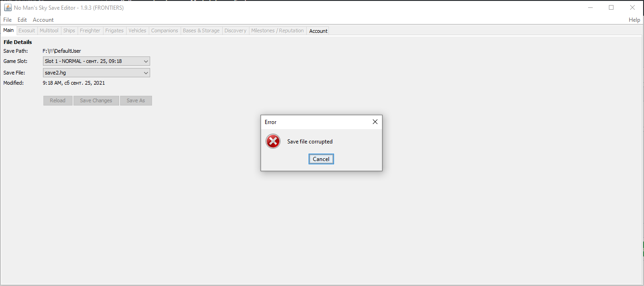Click Save Changes
644x286 pixels.
coord(96,100)
